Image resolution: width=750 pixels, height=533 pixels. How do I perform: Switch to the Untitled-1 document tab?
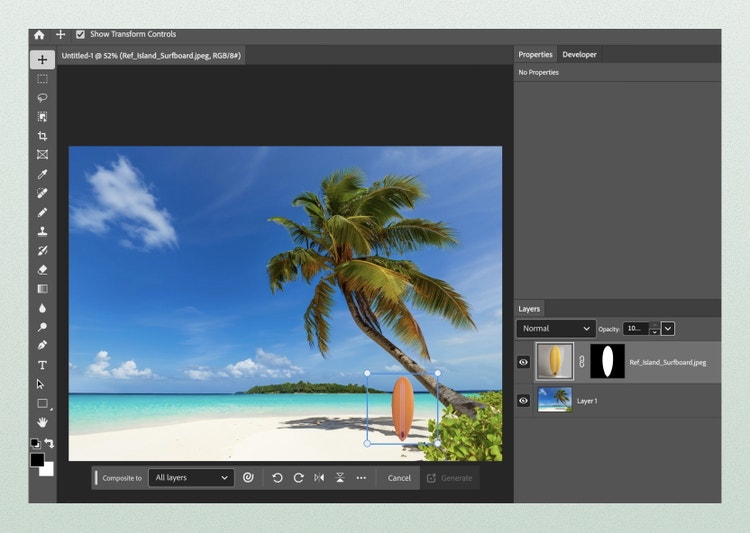[151, 56]
